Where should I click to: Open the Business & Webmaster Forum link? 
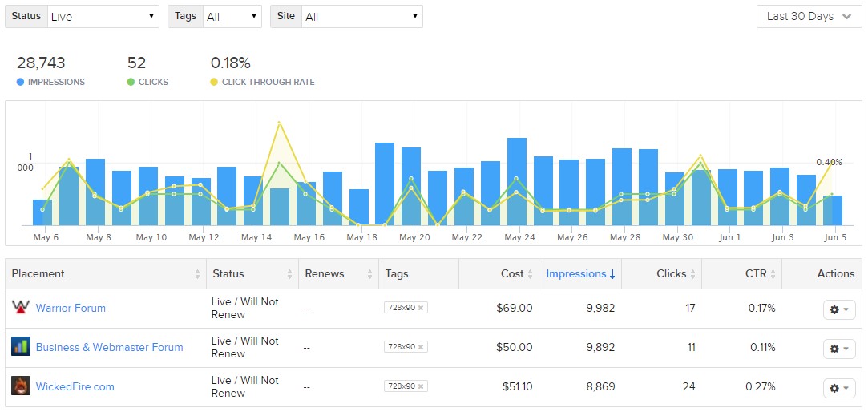pyautogui.click(x=109, y=347)
